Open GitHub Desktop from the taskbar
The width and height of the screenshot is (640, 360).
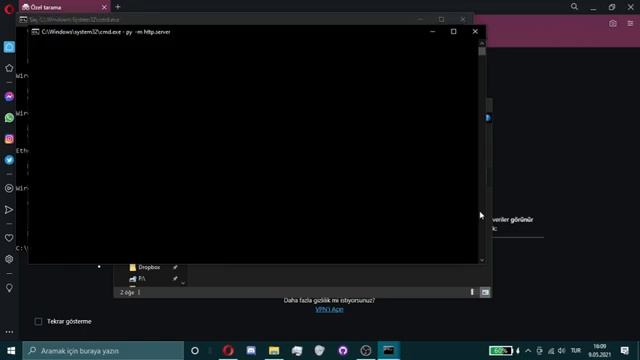[343, 351]
